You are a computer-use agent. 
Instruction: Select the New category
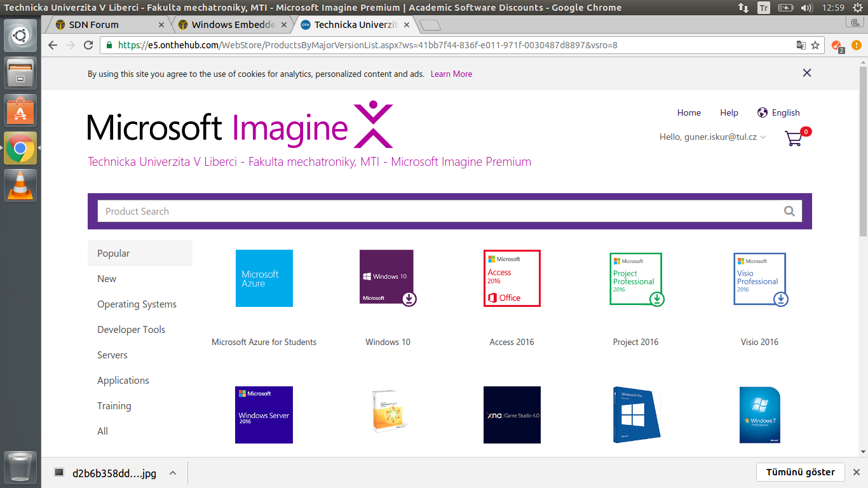pos(107,278)
